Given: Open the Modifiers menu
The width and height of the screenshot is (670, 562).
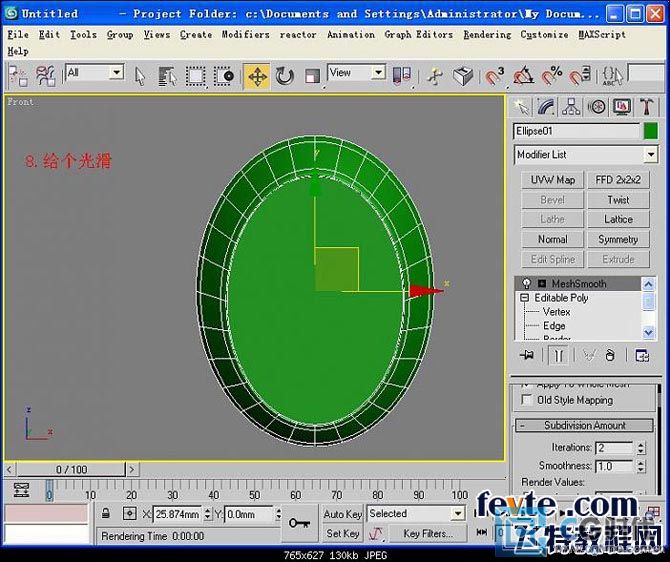Looking at the screenshot, I should 245,35.
